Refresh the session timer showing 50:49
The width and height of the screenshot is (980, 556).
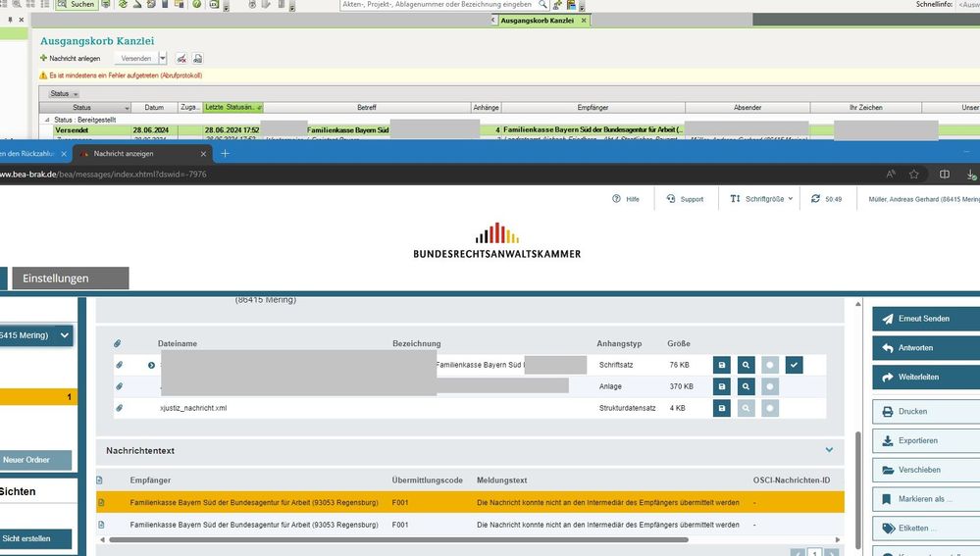pos(815,199)
